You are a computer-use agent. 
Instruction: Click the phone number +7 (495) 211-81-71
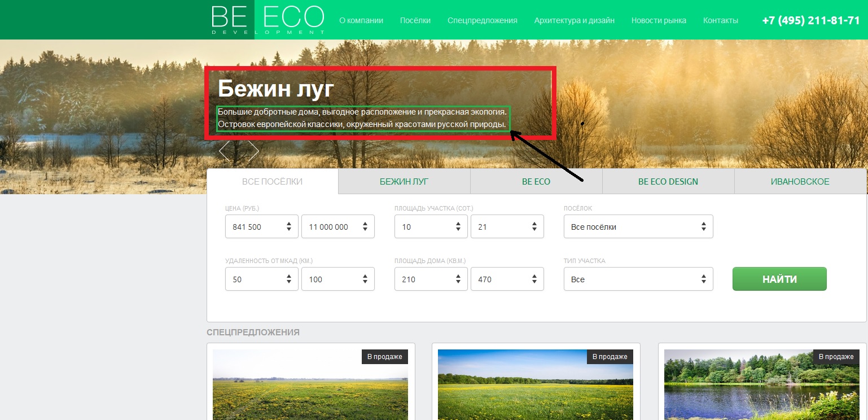click(810, 20)
